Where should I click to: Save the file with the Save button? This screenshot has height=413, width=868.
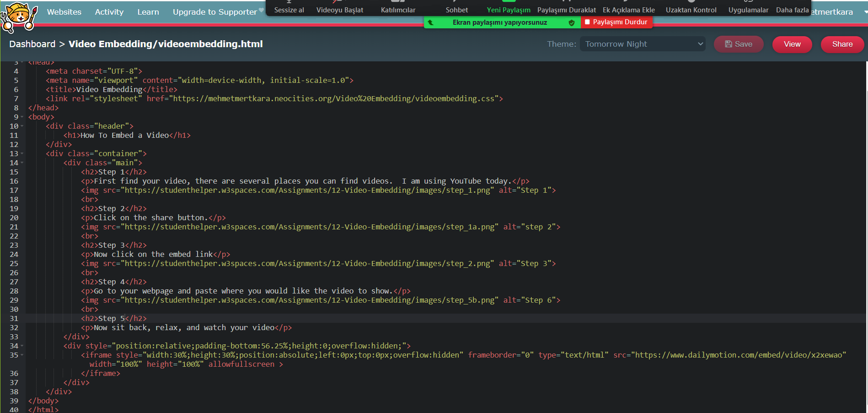point(738,44)
